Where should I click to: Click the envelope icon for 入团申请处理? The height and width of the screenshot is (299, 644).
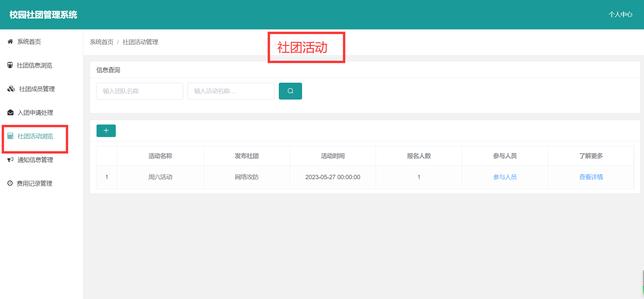[10, 112]
